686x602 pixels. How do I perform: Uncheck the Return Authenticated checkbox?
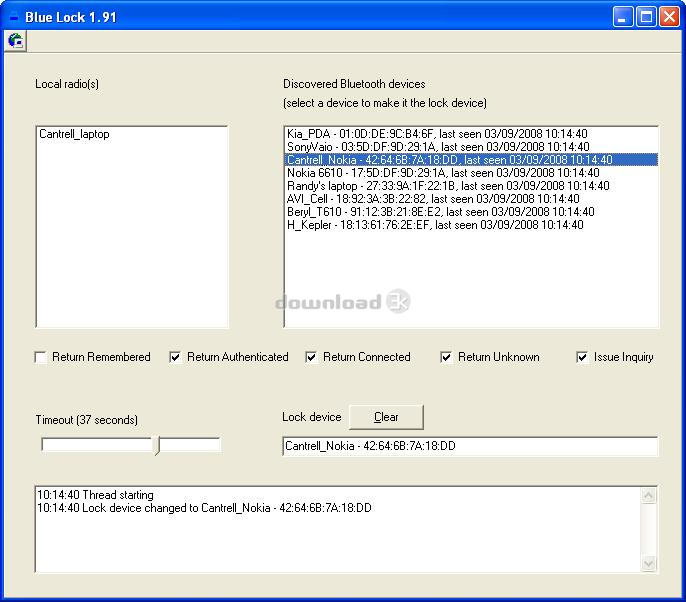pos(176,357)
